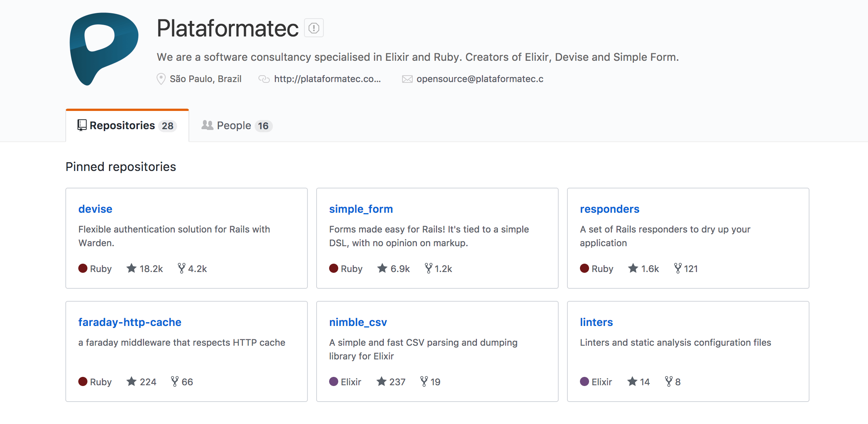Click the star icon on simple_form card

382,268
